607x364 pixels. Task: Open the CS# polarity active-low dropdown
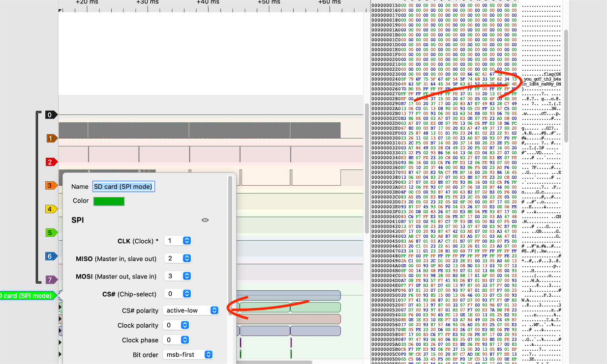191,310
